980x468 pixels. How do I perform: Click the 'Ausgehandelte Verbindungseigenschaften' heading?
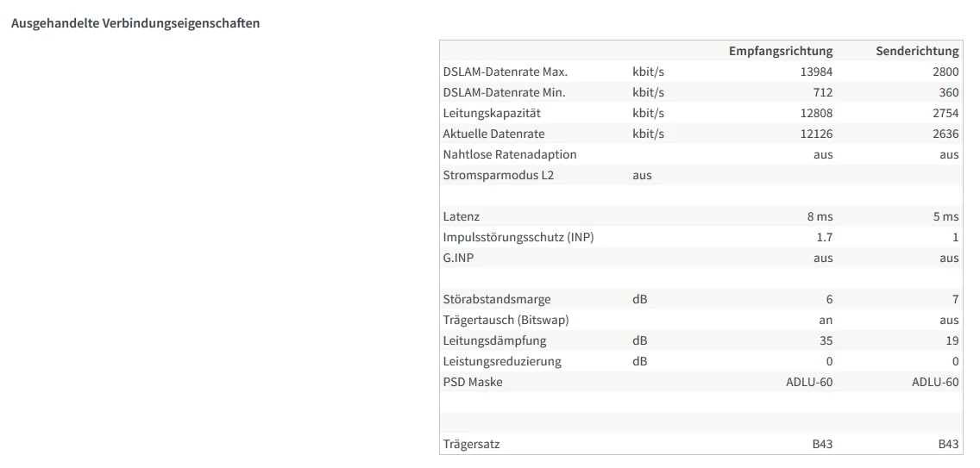(x=135, y=23)
